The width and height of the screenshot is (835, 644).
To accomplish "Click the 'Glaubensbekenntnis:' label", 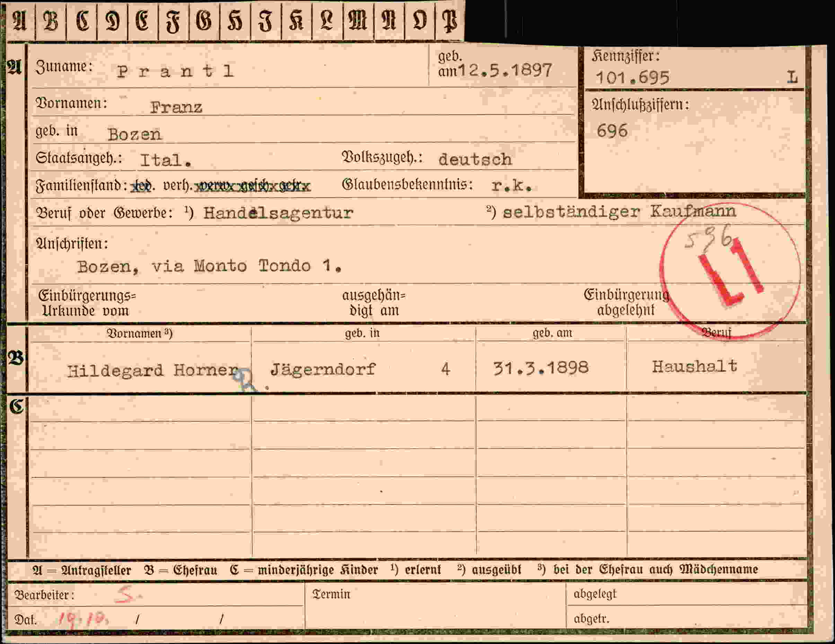I will (x=407, y=185).
